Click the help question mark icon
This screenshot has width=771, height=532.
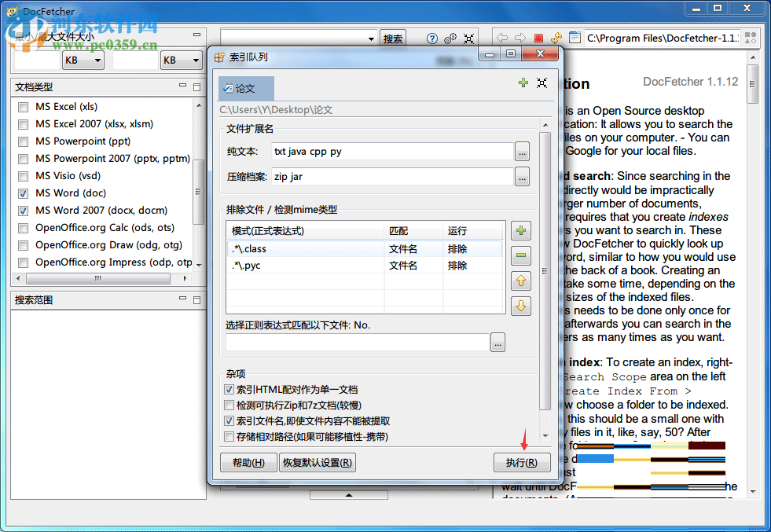point(432,38)
